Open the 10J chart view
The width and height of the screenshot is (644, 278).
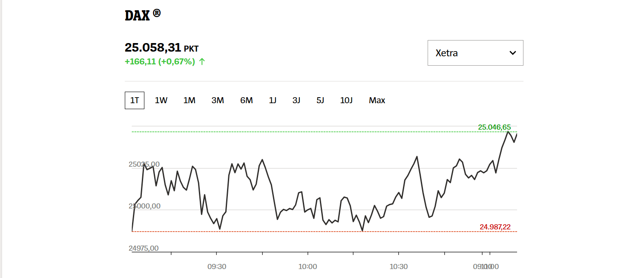346,100
